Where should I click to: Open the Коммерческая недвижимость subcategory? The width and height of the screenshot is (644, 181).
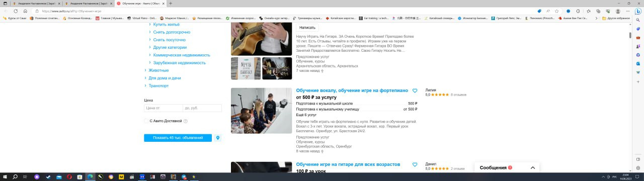coord(182,55)
